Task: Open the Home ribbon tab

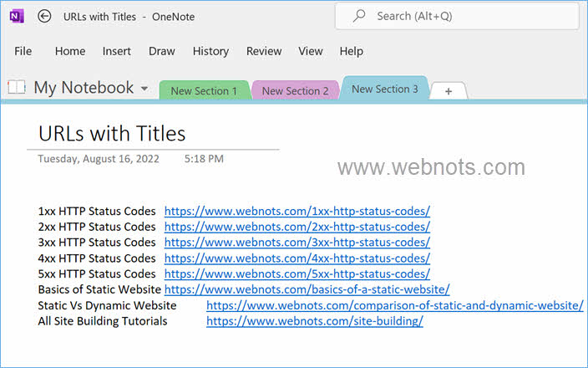Action: tap(70, 51)
